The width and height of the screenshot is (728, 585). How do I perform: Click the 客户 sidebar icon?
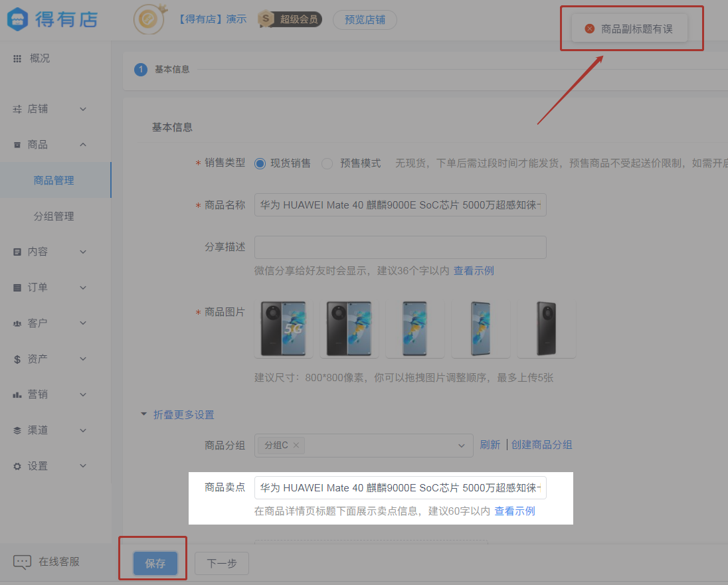(x=17, y=323)
